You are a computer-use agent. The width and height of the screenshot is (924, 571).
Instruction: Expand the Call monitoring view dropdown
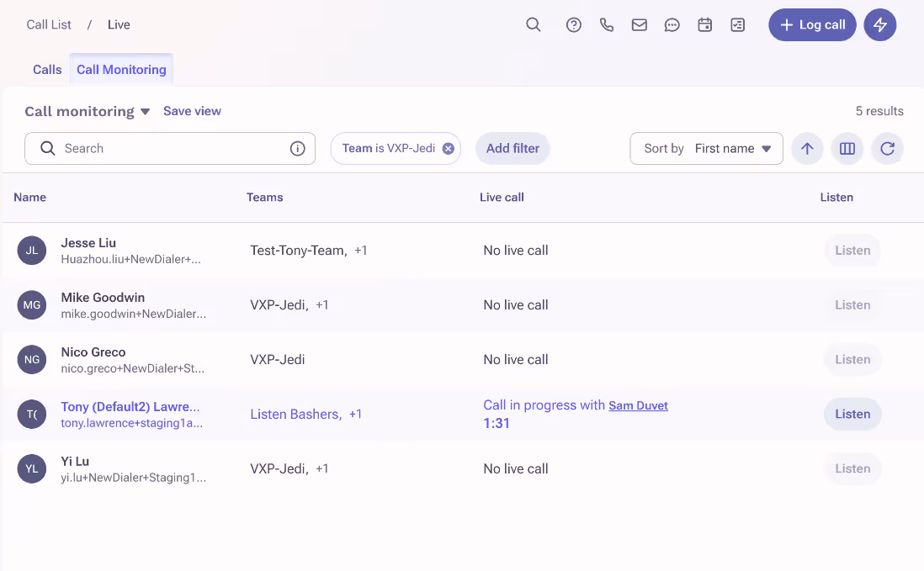(x=88, y=111)
